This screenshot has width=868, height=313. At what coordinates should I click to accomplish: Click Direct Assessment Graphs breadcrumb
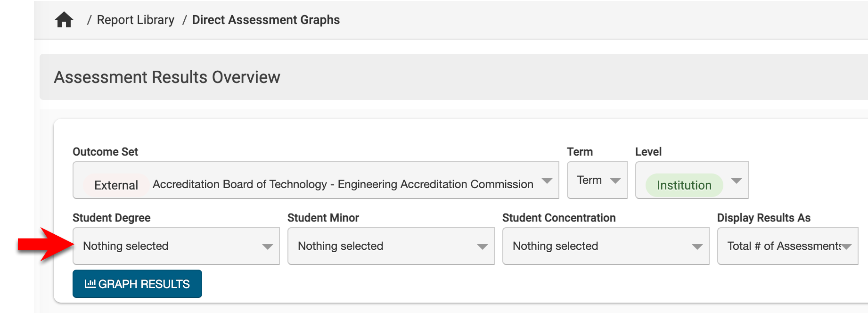pyautogui.click(x=266, y=20)
